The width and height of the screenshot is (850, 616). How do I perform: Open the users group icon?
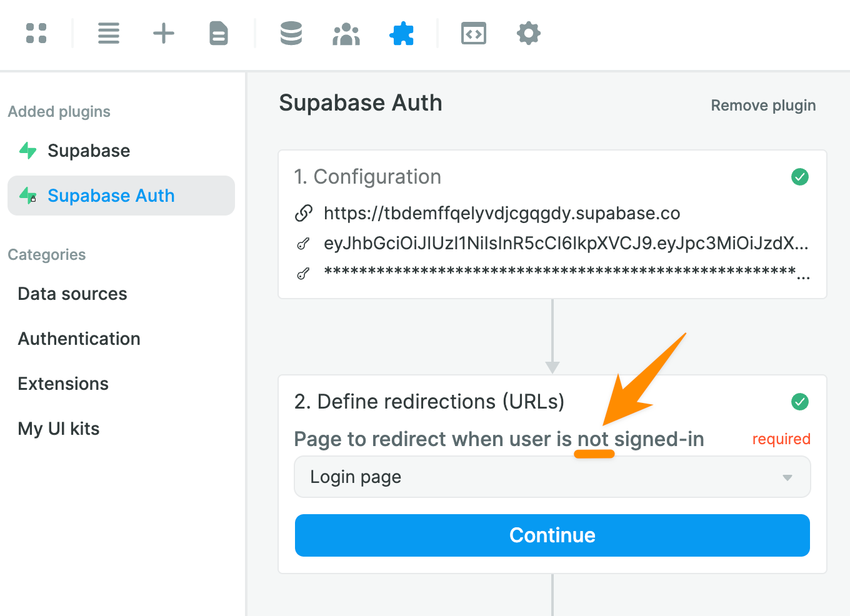346,34
